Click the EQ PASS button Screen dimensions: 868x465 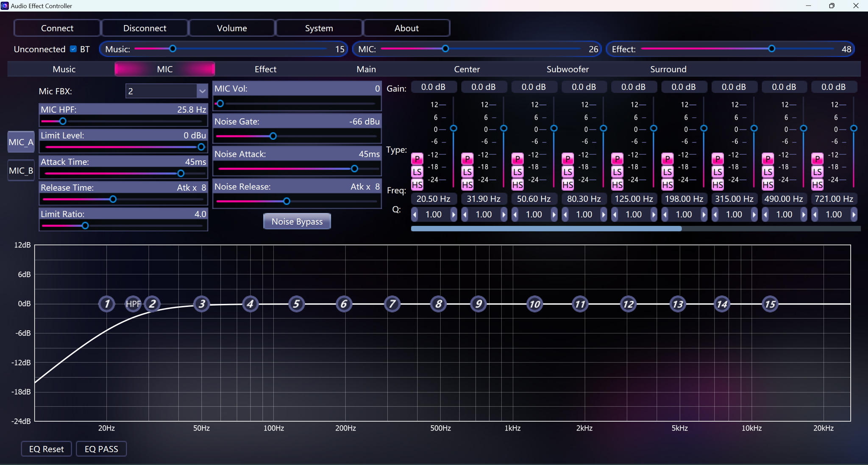click(x=101, y=449)
